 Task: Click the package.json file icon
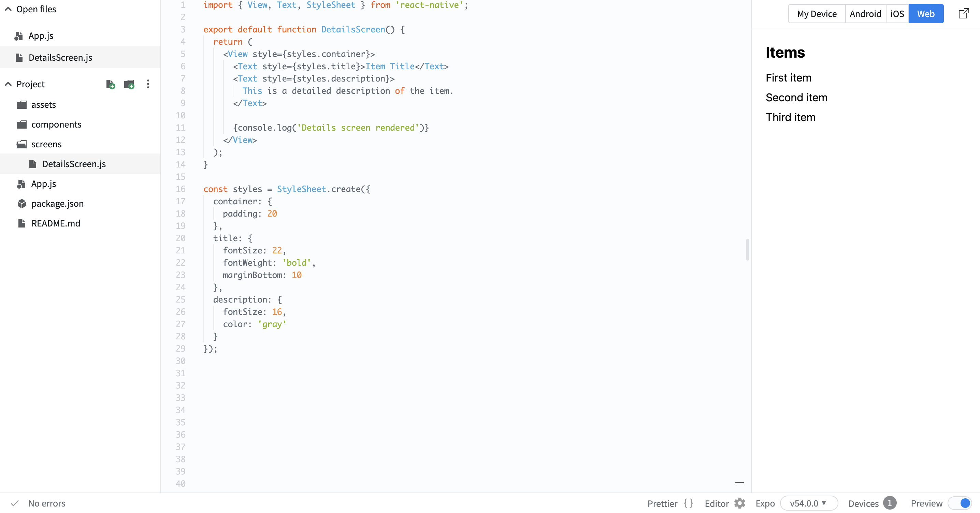[x=22, y=203]
